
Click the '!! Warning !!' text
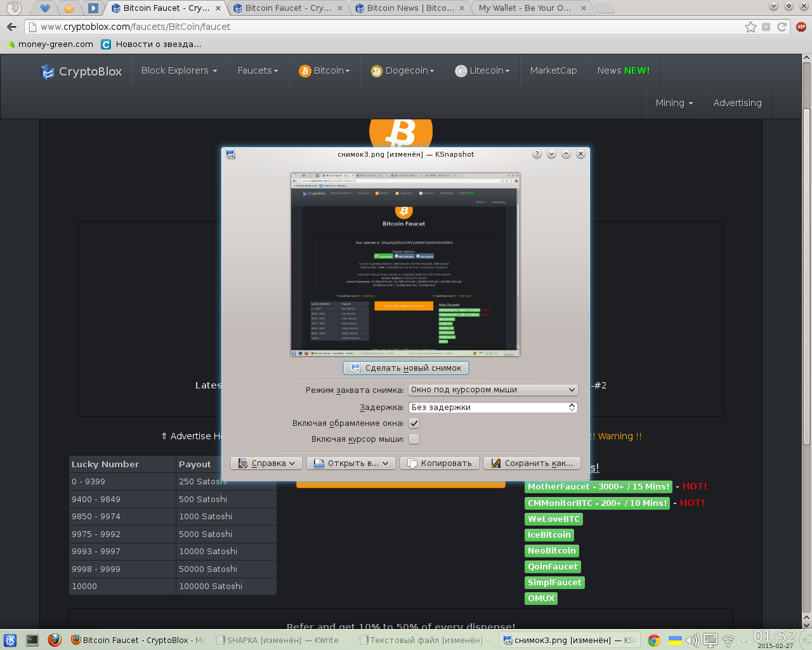615,436
